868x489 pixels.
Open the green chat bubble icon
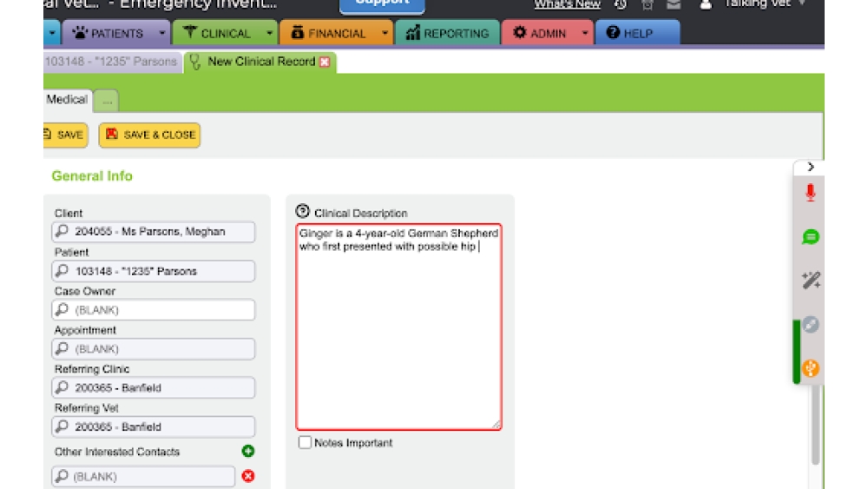(x=811, y=237)
